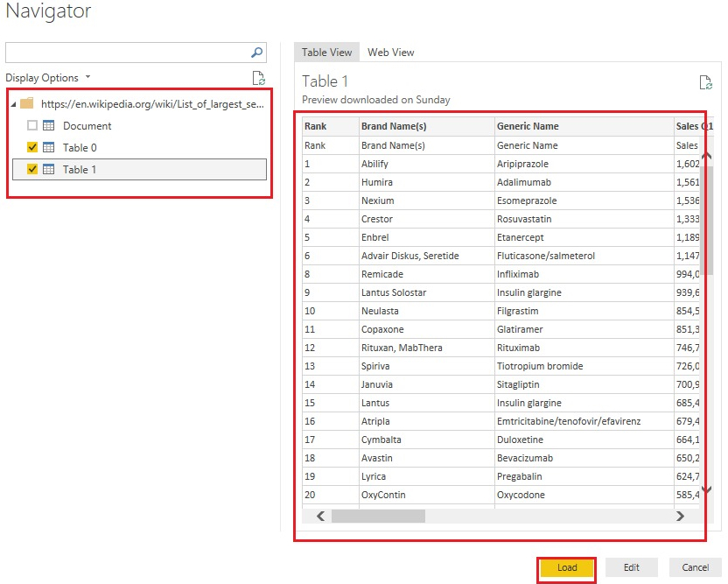Click cell 'Aripiprazole'
This screenshot has width=728, height=584.
coord(584,164)
